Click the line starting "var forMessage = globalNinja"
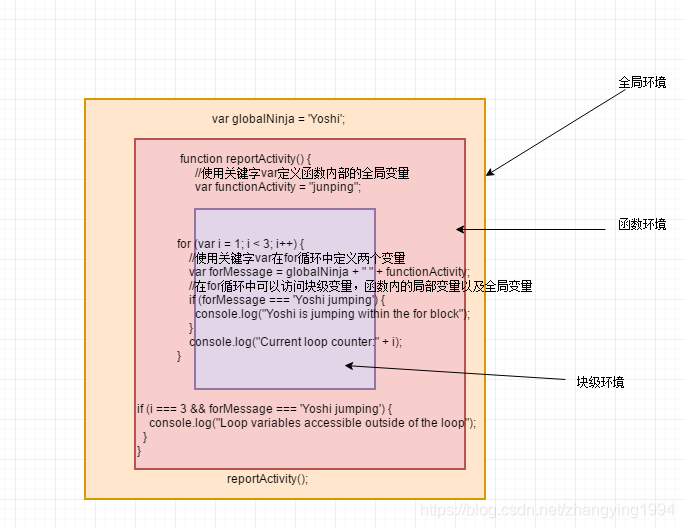Viewport: 684px width, 528px height. click(329, 272)
